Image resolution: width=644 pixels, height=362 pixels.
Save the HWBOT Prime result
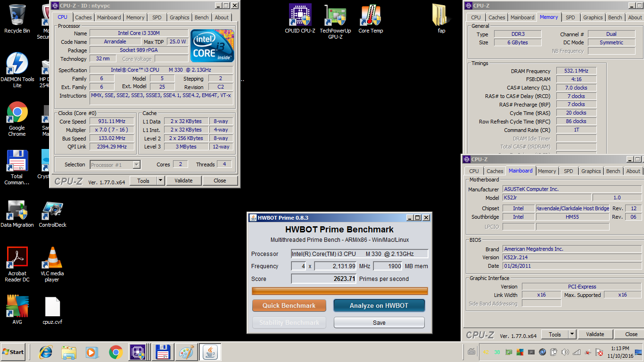(x=379, y=322)
